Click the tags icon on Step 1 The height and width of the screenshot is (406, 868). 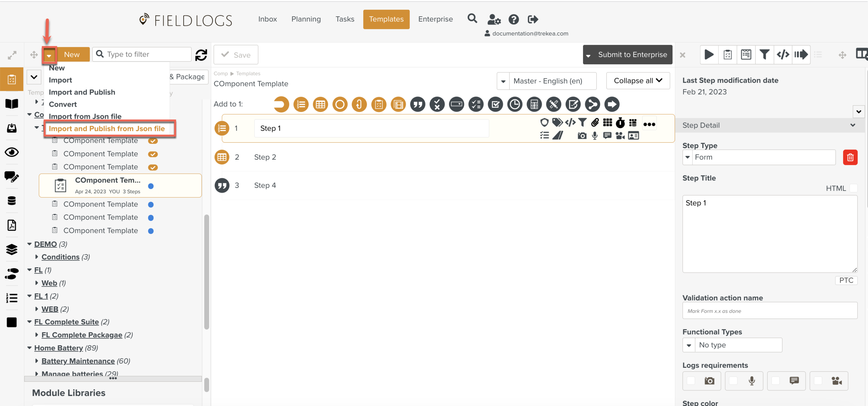[x=557, y=122]
